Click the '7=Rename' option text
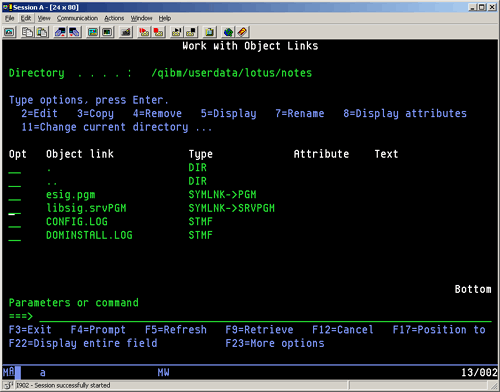Viewport: 500px width, 392px height. pyautogui.click(x=300, y=113)
